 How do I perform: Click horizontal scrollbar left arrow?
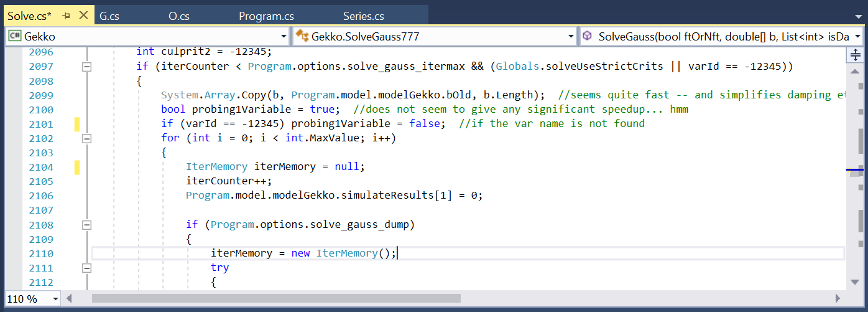pyautogui.click(x=84, y=298)
